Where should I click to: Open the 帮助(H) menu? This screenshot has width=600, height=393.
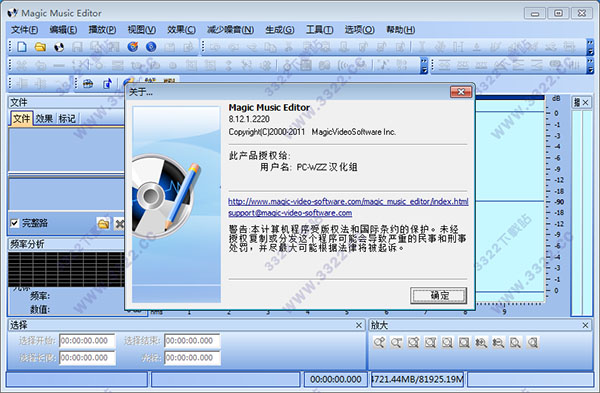point(400,29)
